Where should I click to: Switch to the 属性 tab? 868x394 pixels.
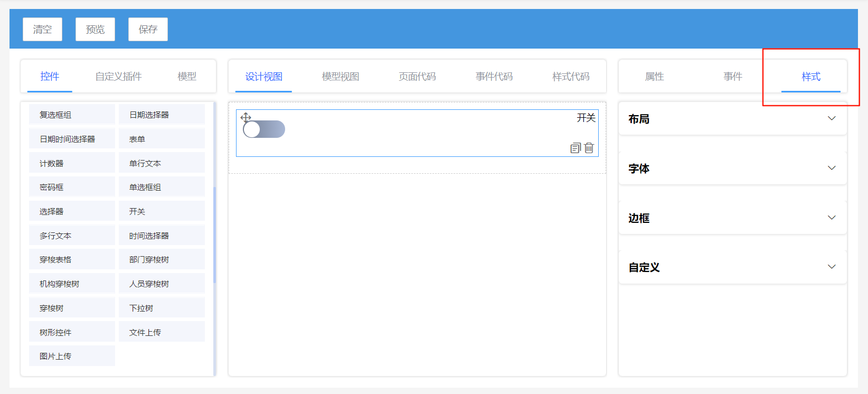point(654,77)
